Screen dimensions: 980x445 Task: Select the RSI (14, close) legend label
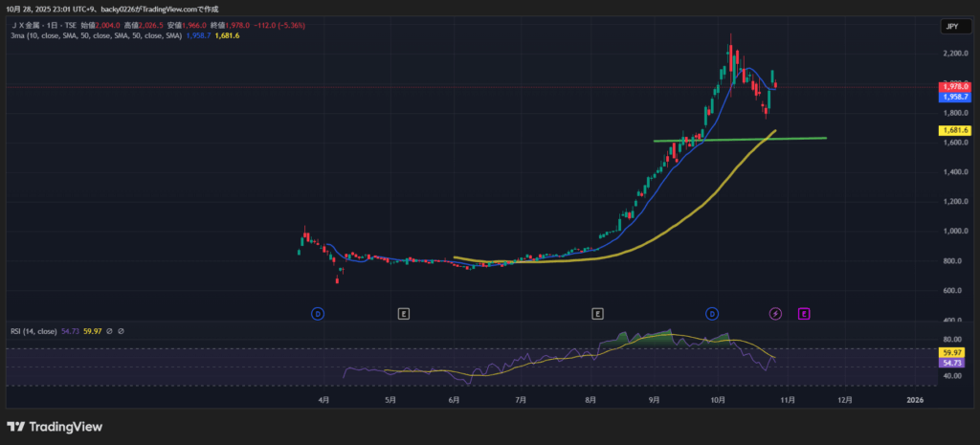[33, 331]
